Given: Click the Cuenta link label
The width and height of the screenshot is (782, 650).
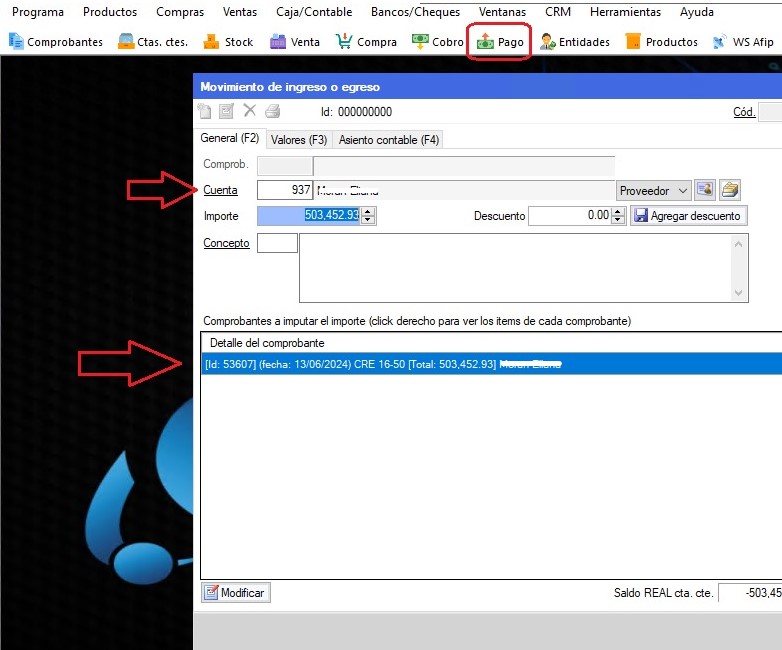Looking at the screenshot, I should click(x=220, y=190).
